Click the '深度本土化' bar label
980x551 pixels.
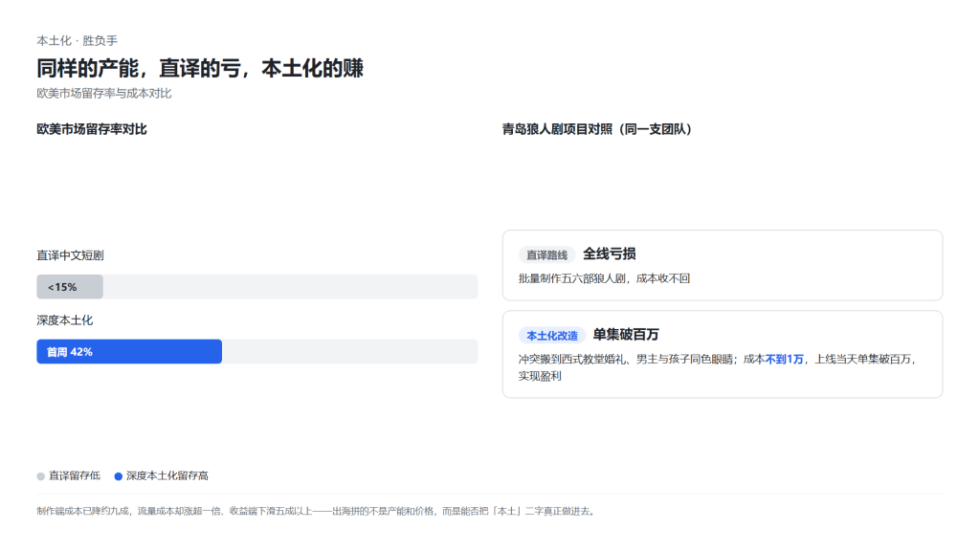[x=64, y=320]
